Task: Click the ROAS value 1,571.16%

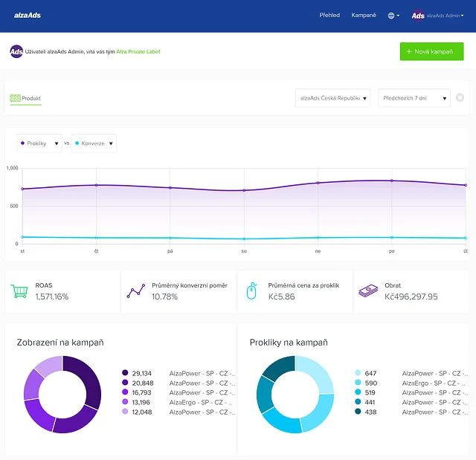Action: click(x=52, y=297)
